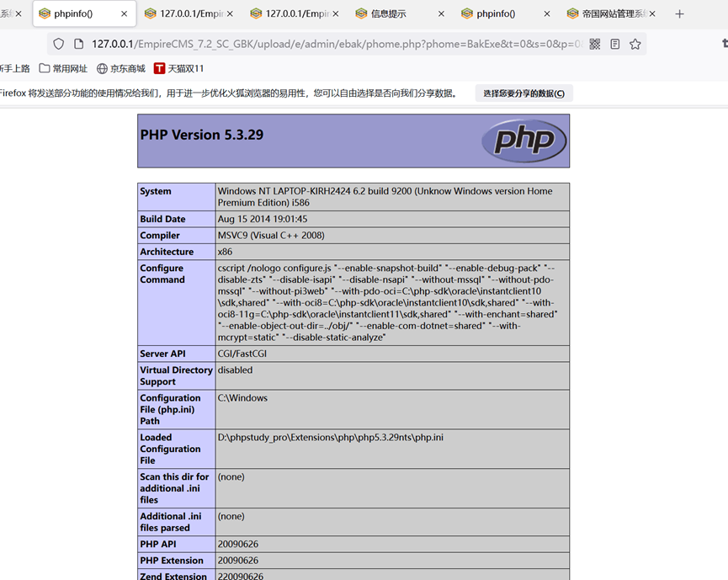Click the PHP Version 5.3.29 heading
728x580 pixels.
pyautogui.click(x=201, y=135)
